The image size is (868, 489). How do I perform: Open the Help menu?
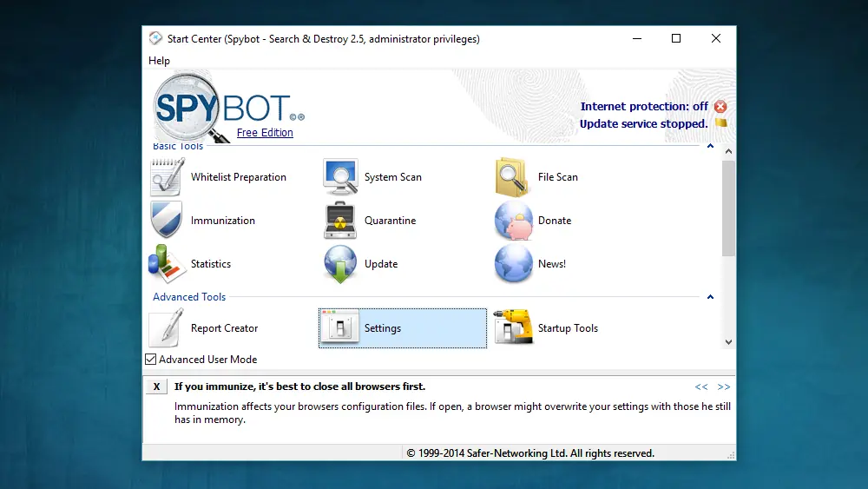click(x=159, y=60)
